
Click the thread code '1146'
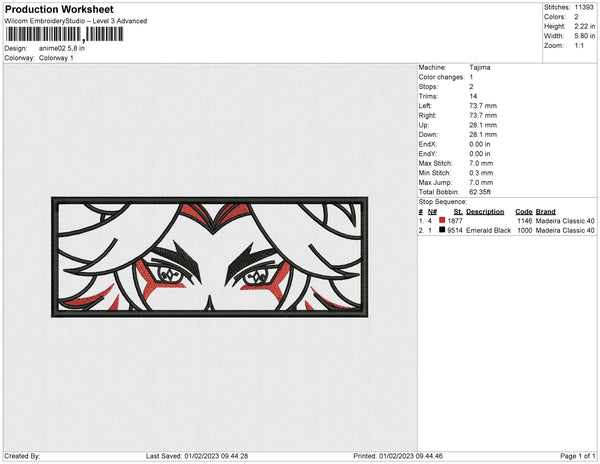click(525, 221)
